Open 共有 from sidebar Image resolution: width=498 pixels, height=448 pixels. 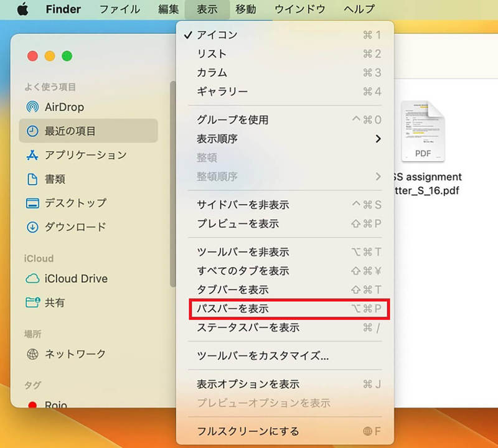88,302
